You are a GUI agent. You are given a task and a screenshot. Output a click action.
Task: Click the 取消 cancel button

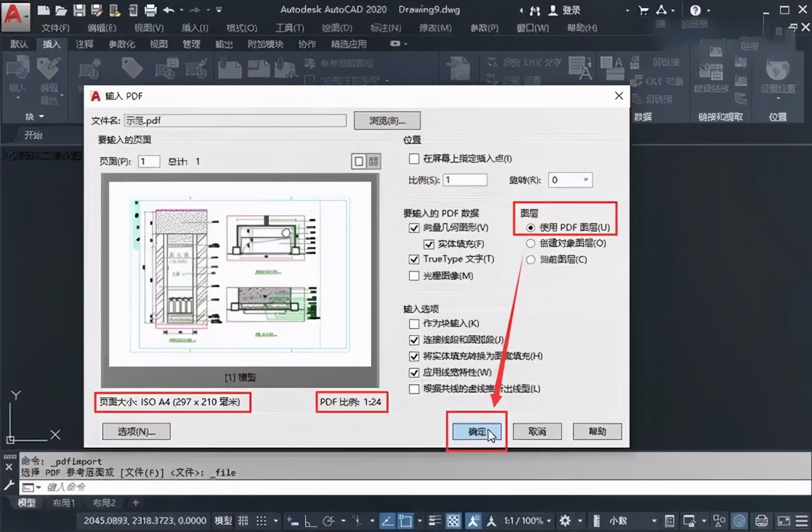(537, 432)
